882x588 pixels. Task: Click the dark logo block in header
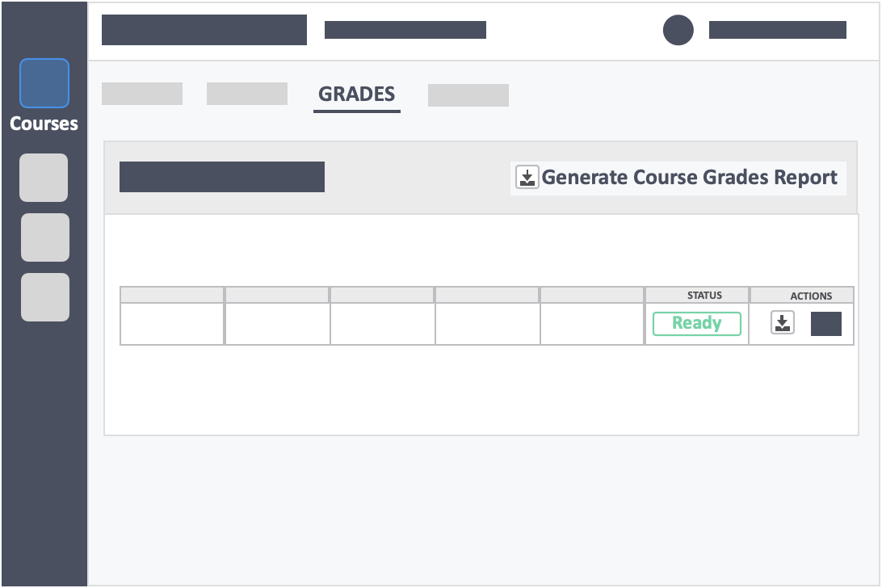(x=204, y=30)
